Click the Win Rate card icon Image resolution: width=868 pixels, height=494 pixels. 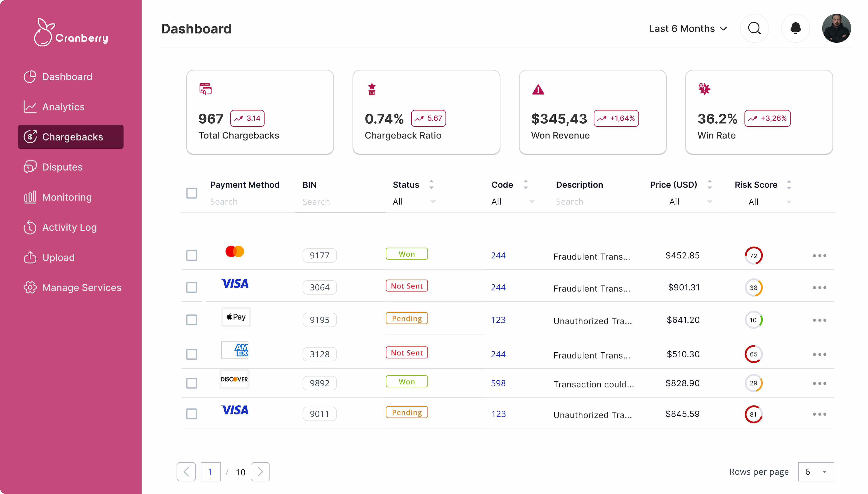point(704,89)
